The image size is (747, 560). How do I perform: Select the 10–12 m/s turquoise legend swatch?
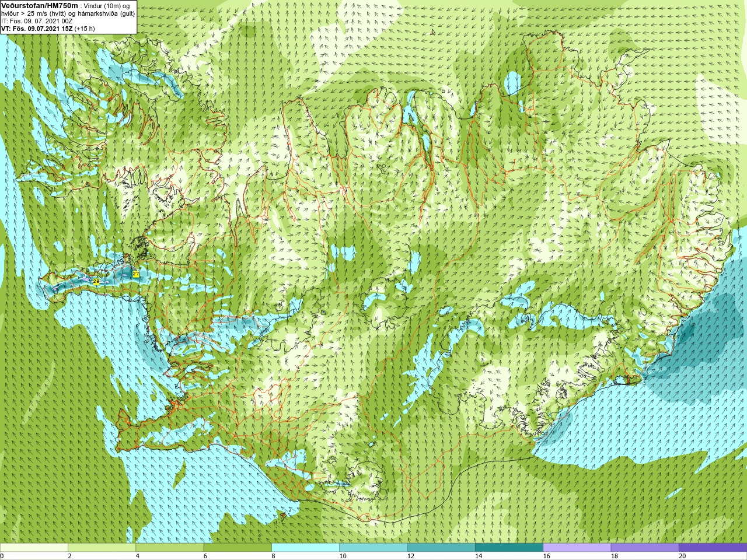(373, 548)
